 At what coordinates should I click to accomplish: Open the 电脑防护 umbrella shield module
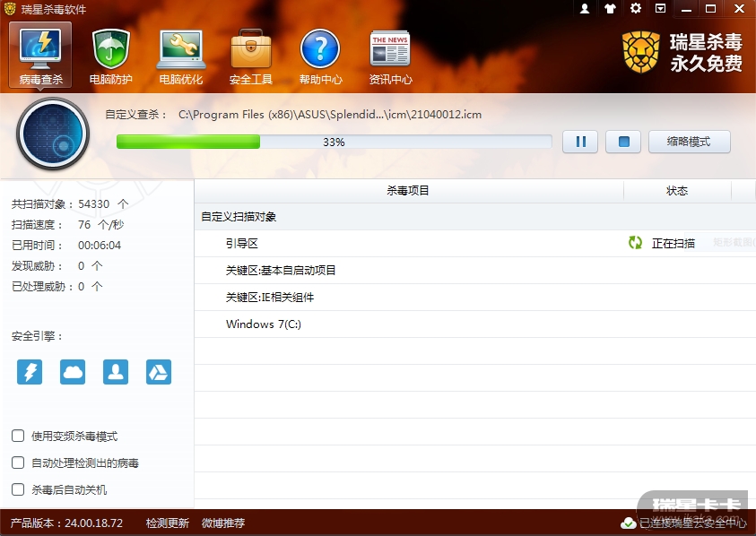[x=111, y=56]
